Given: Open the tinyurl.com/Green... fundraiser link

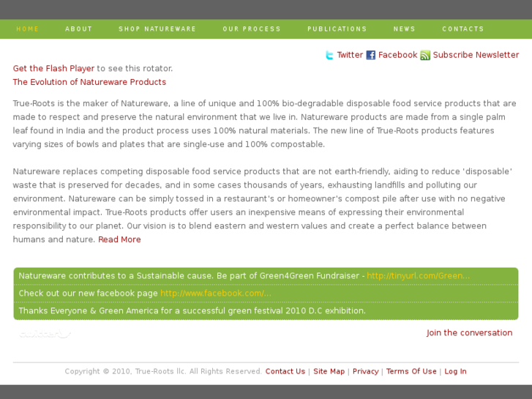Looking at the screenshot, I should tap(419, 276).
